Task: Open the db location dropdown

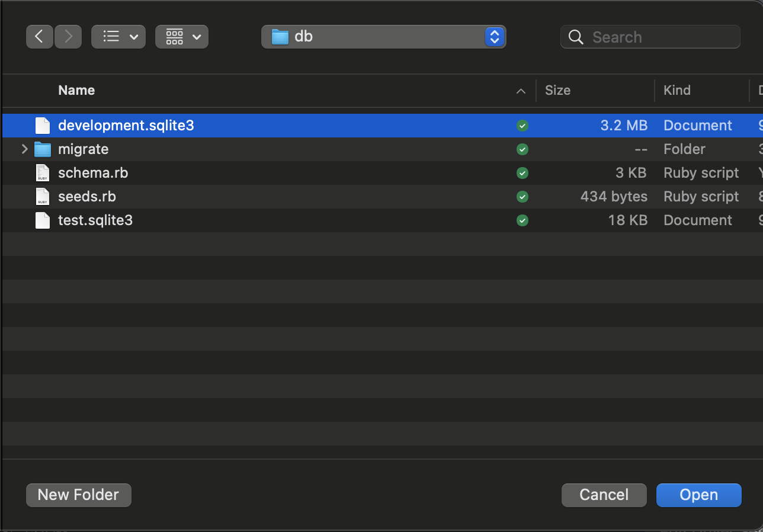Action: tap(494, 36)
